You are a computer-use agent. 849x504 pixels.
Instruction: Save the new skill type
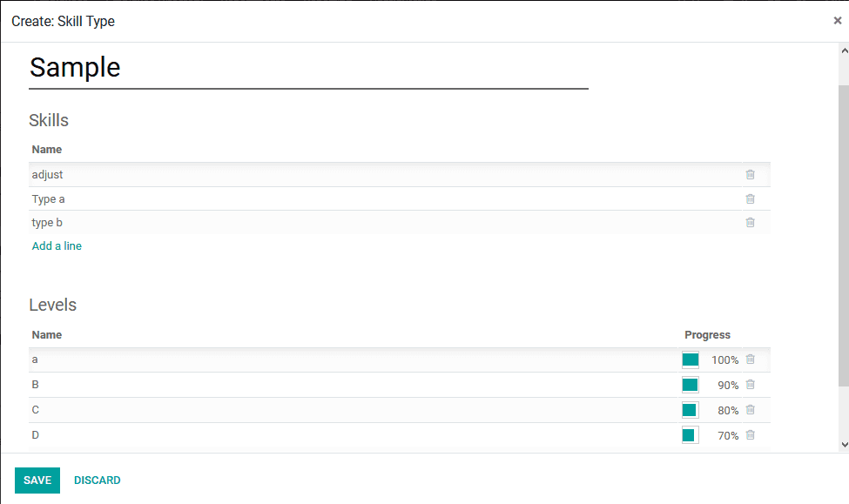pos(37,480)
